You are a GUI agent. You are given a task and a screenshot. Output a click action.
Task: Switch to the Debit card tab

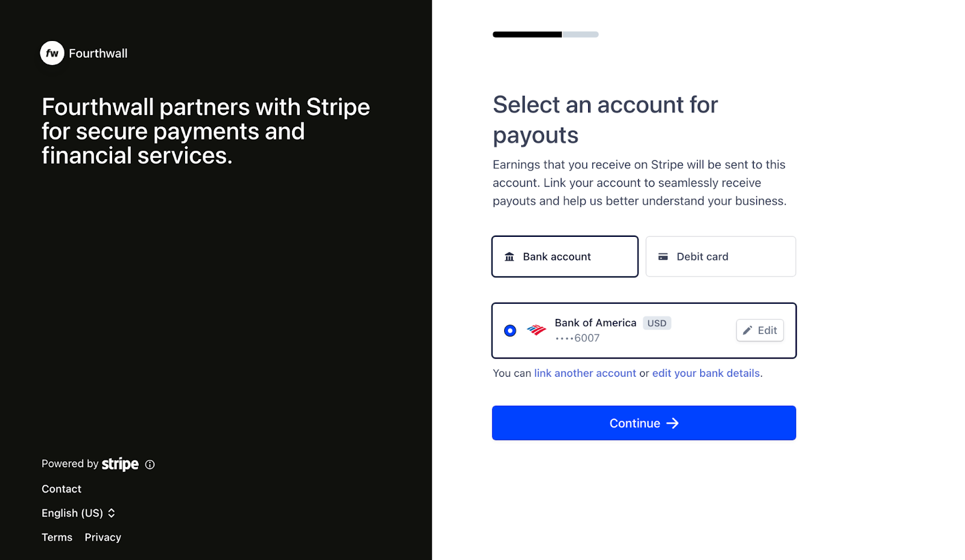[721, 257]
